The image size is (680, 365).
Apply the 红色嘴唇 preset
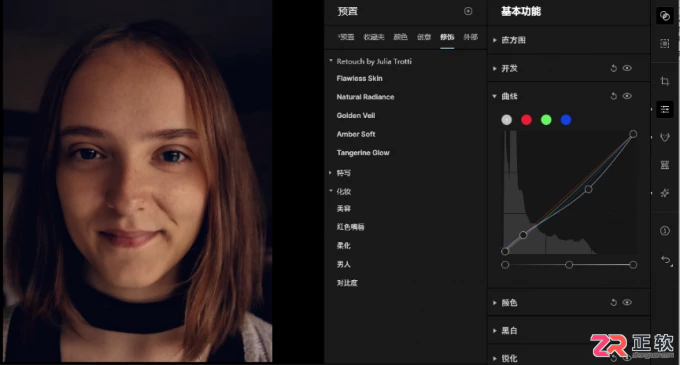tap(350, 227)
